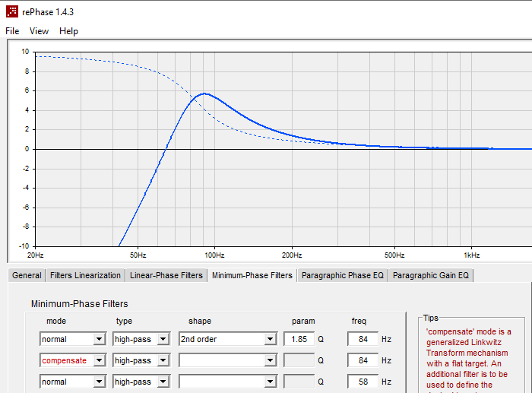Image resolution: width=532 pixels, height=393 pixels.
Task: Click freq field in the compensate row
Action: point(363,360)
